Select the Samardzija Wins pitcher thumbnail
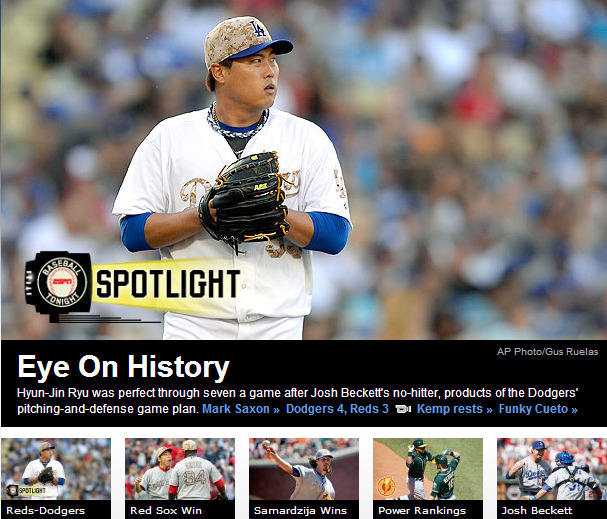The height and width of the screenshot is (519, 607). click(x=304, y=469)
